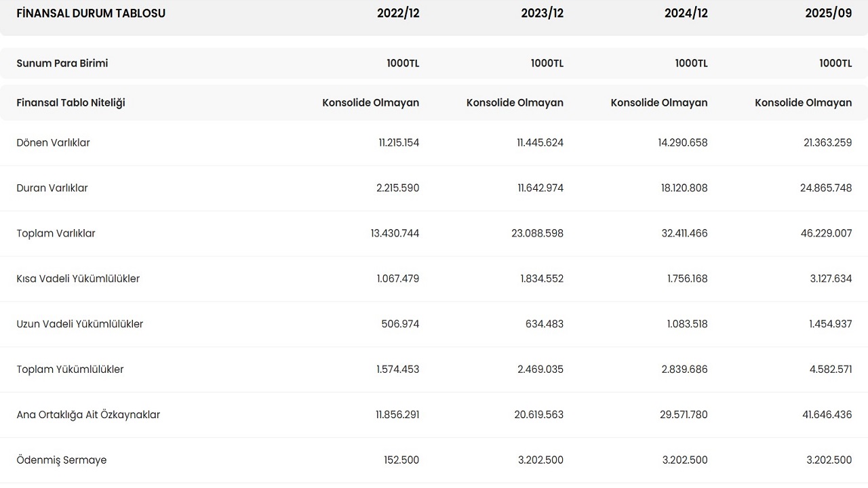868x488 pixels.
Task: Select the Finansal Tablo Niteliği label
Action: [71, 103]
